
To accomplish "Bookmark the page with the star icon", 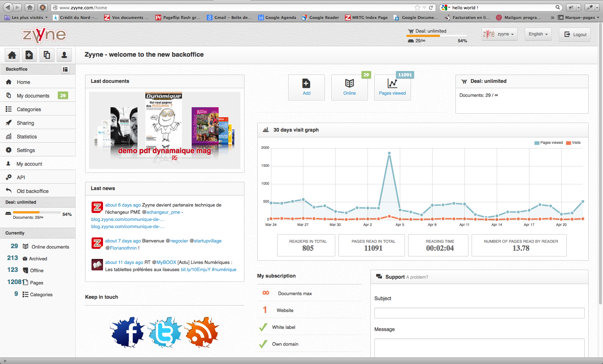I will (417, 8).
